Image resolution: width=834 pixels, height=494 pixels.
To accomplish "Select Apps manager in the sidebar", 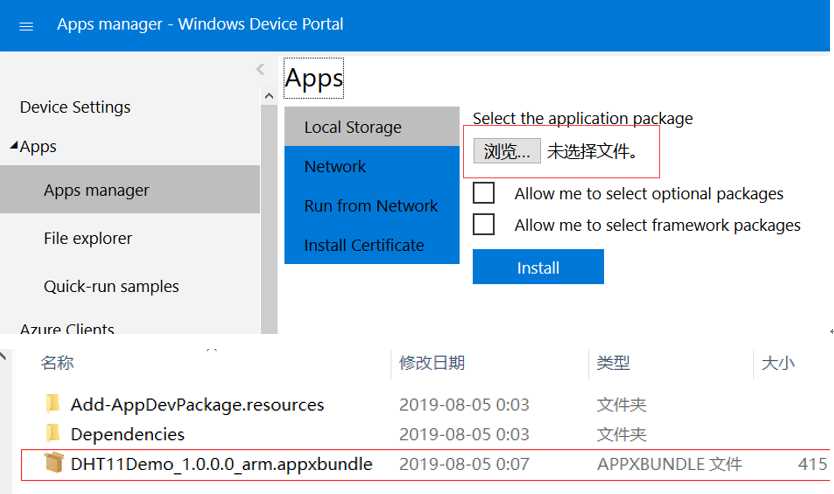I will 130,189.
